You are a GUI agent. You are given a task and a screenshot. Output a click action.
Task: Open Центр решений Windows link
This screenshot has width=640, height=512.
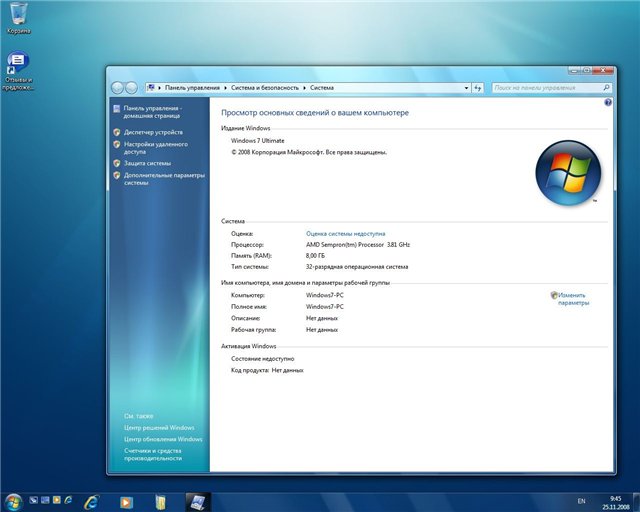pos(159,428)
